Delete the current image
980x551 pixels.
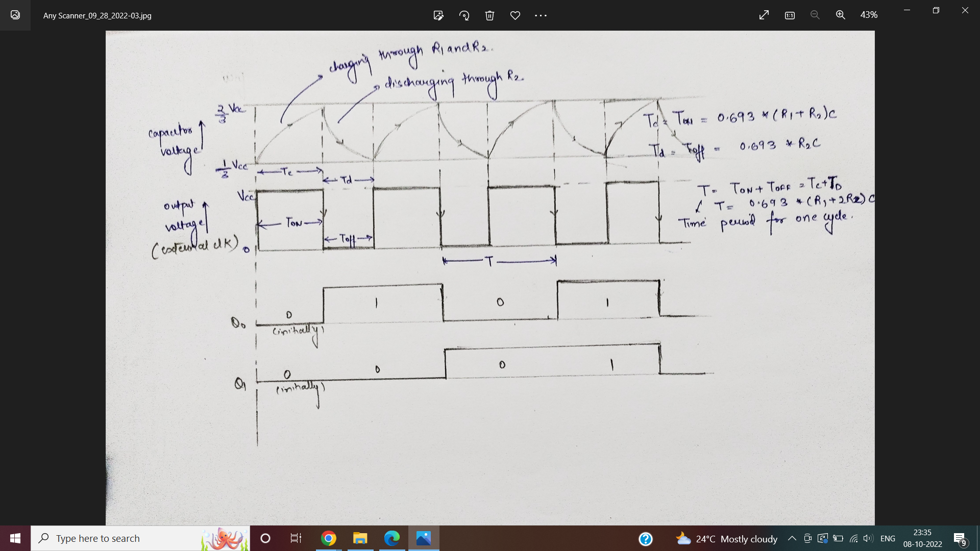coord(490,15)
